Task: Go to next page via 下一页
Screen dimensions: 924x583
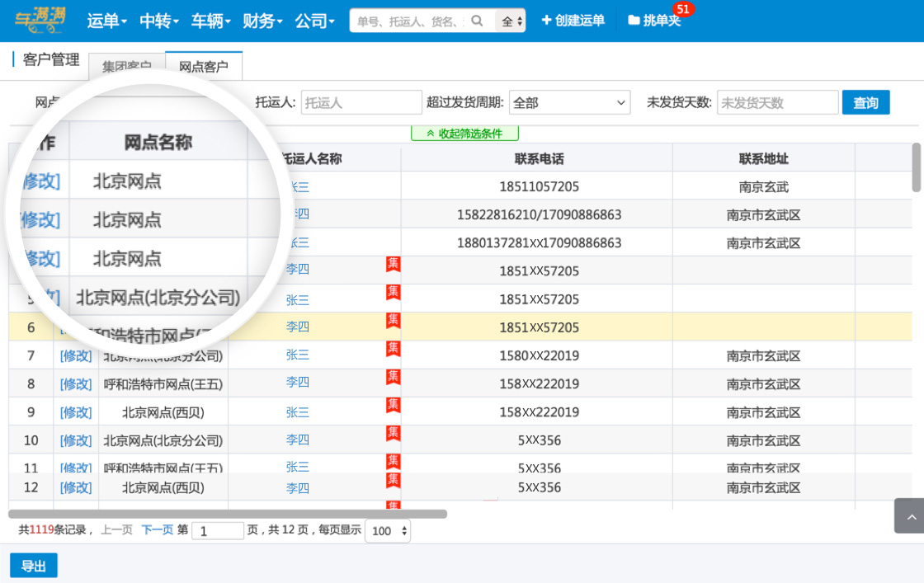Action: point(157,530)
